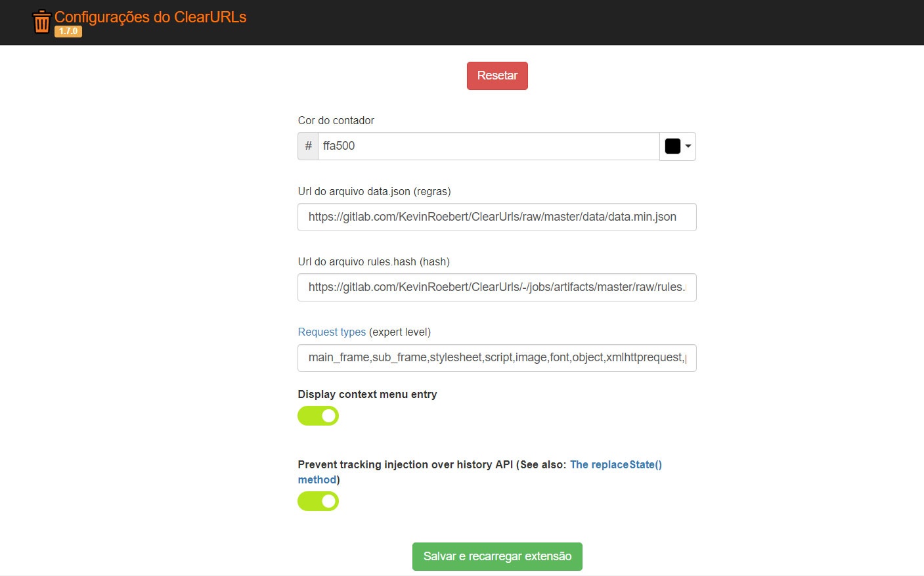Click the Display context menu entry label
The height and width of the screenshot is (576, 924).
(367, 394)
